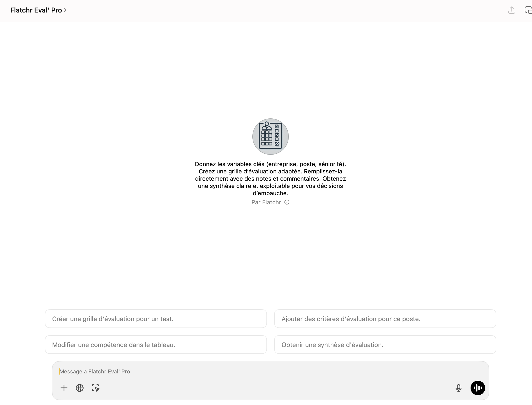The width and height of the screenshot is (532, 405).
Task: Click the info icon next to Par Flatchr
Action: 287,202
